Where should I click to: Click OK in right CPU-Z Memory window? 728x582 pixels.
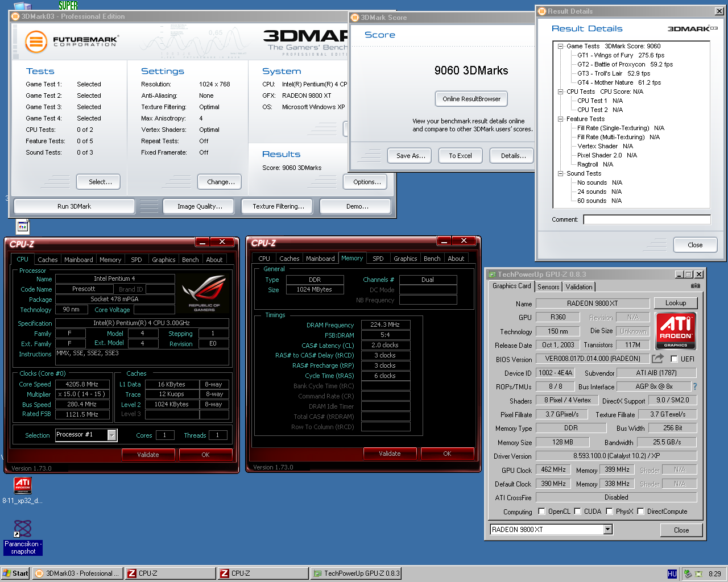447,454
